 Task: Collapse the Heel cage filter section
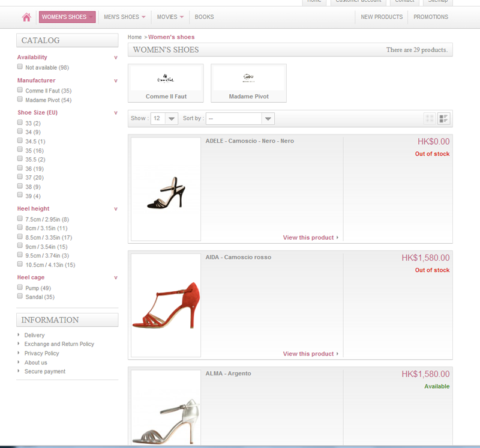[116, 277]
